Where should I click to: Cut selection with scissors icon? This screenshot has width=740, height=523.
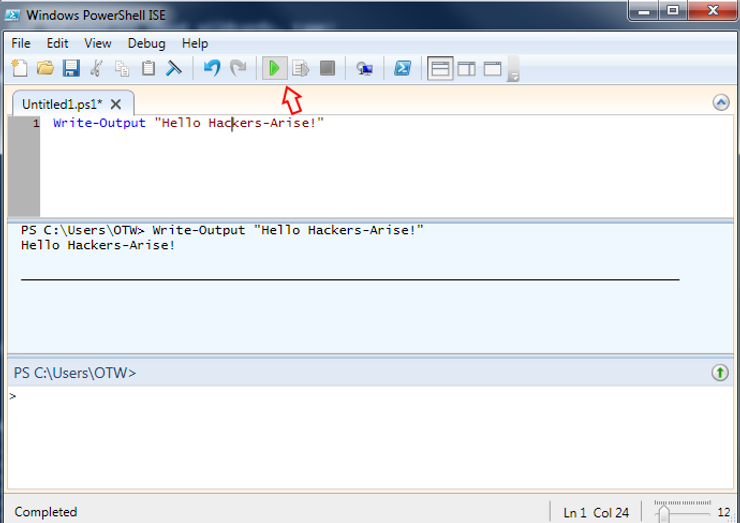(97, 68)
